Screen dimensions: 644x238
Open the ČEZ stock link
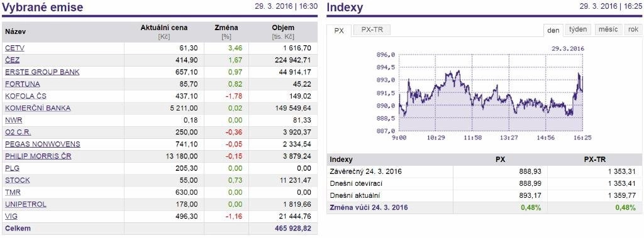[x=13, y=60]
